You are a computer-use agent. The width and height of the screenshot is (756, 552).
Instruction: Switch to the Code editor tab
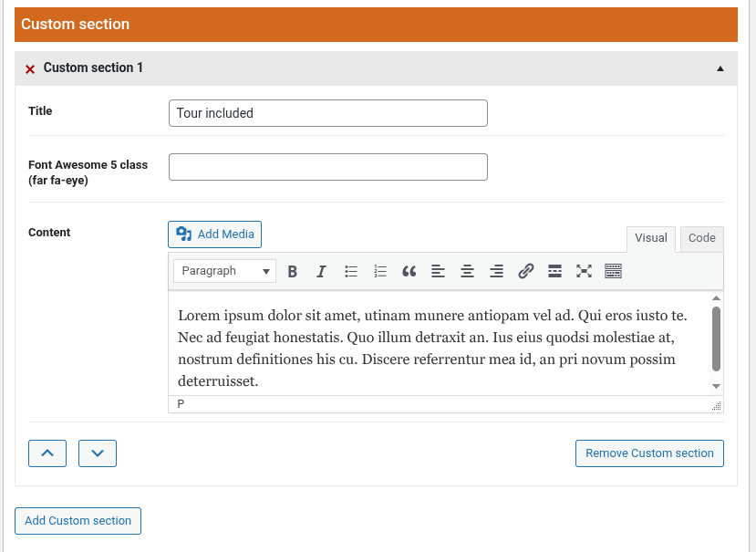tap(701, 238)
